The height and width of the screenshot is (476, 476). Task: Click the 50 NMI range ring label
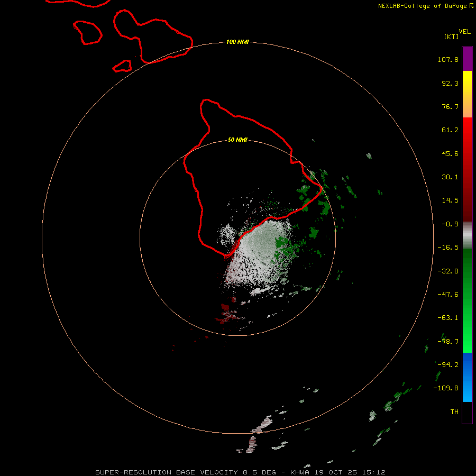(237, 140)
